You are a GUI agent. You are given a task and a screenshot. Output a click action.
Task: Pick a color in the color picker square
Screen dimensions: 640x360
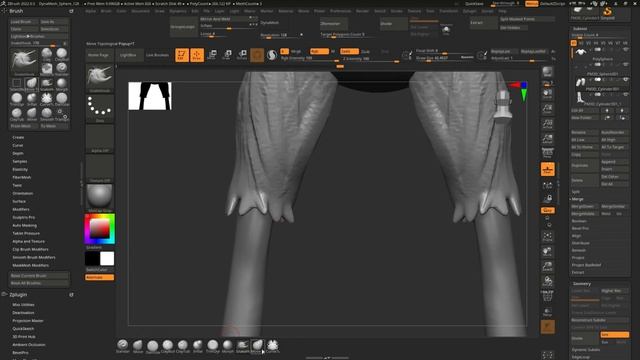click(x=100, y=229)
